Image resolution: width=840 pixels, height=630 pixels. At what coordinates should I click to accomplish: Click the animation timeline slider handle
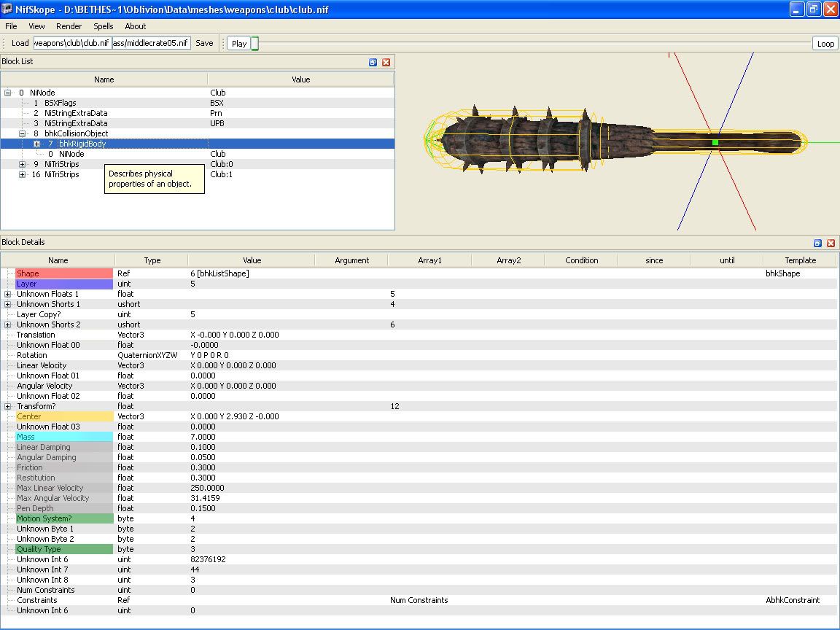click(254, 44)
